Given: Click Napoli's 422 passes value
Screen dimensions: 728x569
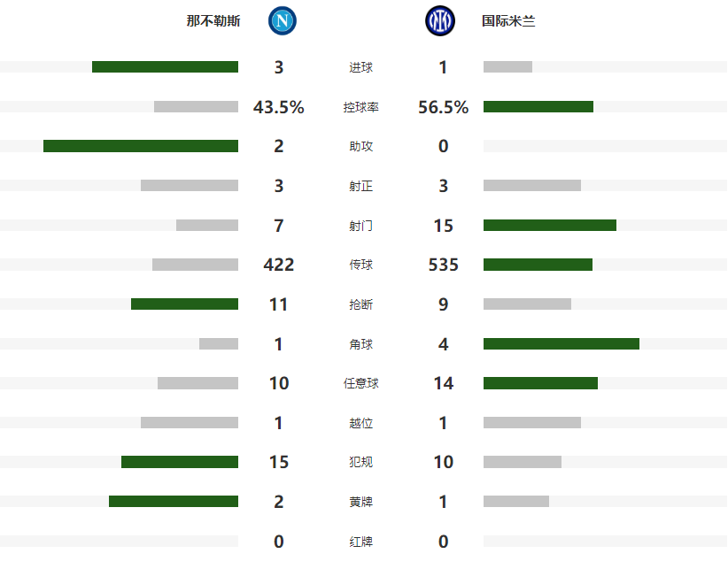Looking at the screenshot, I should point(279,265).
